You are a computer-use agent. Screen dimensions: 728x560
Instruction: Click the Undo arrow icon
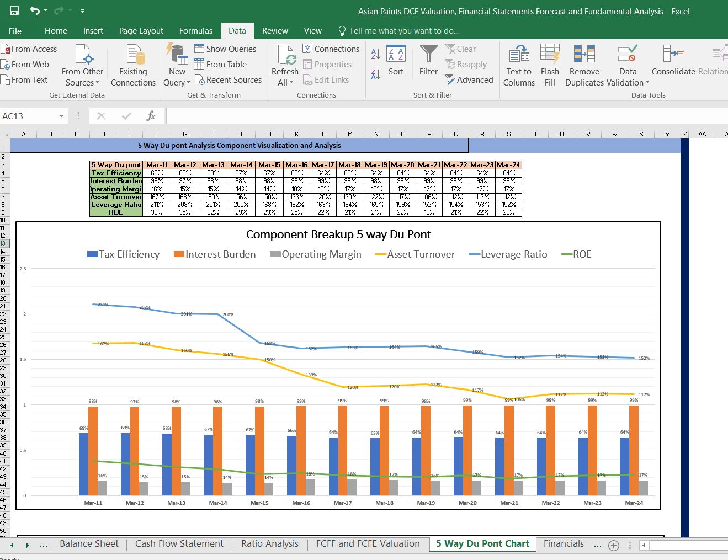tap(34, 10)
